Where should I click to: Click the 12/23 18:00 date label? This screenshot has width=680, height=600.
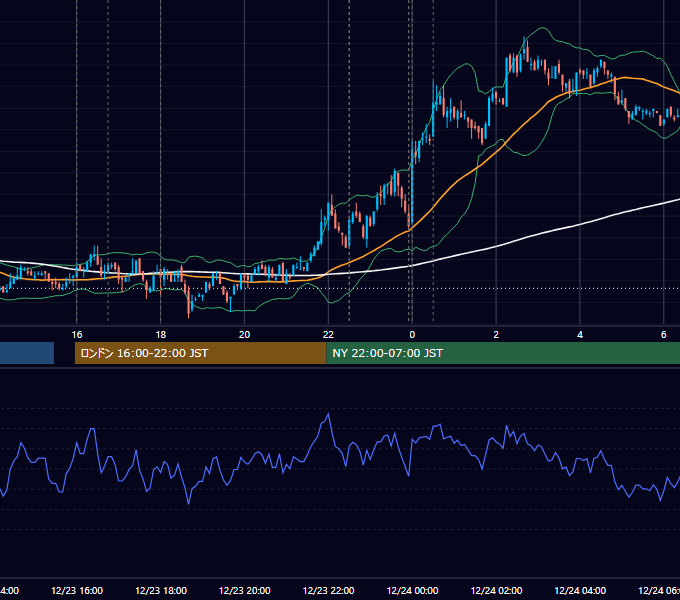coord(161,590)
